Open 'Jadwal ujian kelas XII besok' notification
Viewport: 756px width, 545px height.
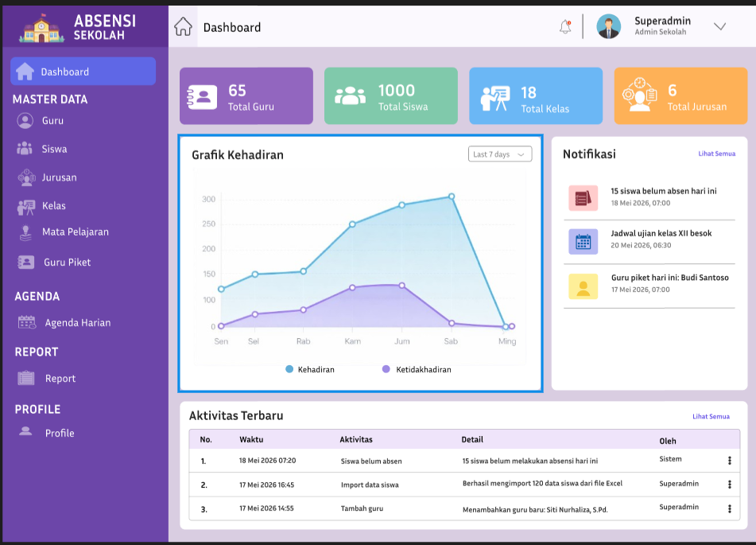click(x=661, y=233)
